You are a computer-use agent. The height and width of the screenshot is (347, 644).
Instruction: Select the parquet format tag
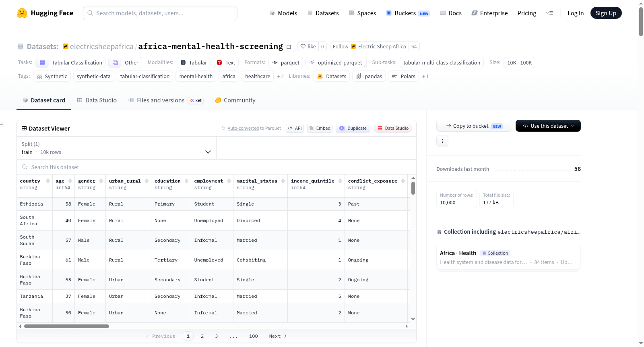click(x=286, y=62)
